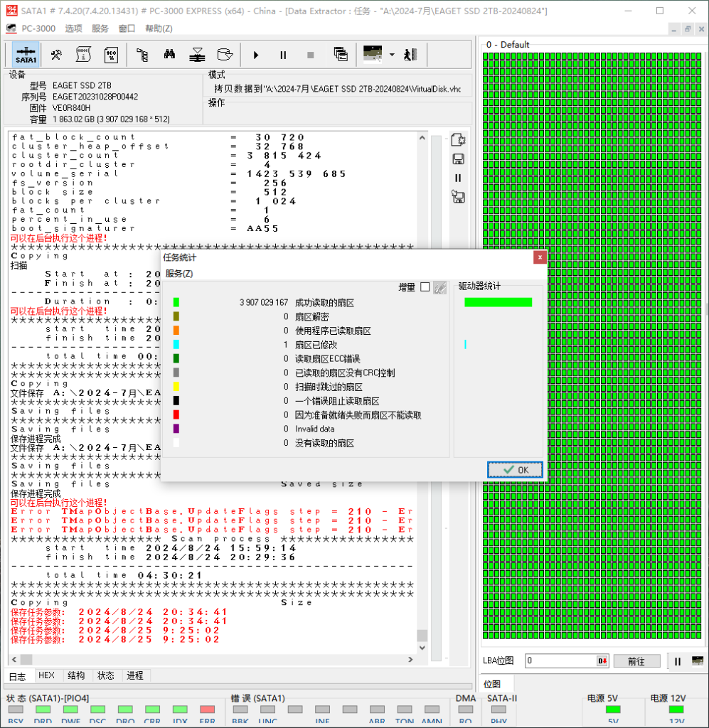Enable the 增量 checkbox
The width and height of the screenshot is (709, 728).
(x=425, y=287)
